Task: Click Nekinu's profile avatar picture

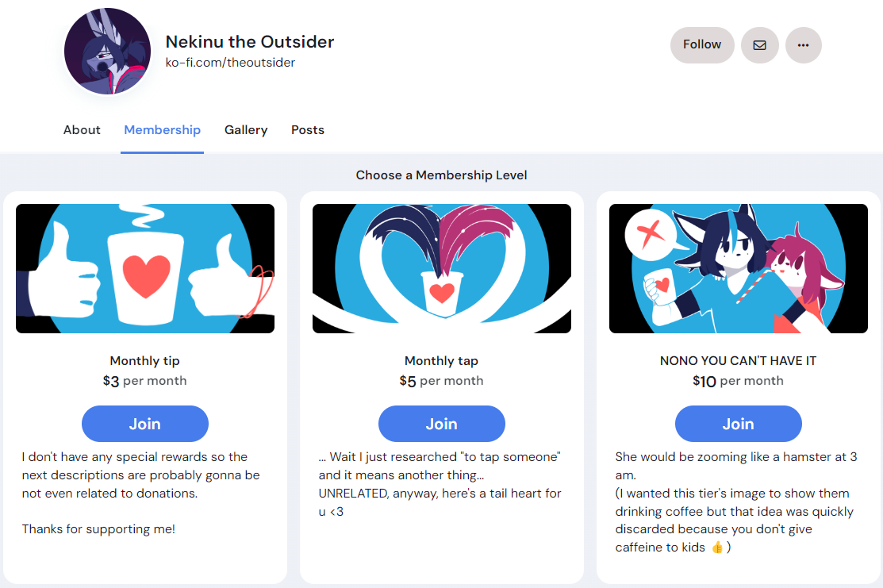Action: (x=108, y=52)
